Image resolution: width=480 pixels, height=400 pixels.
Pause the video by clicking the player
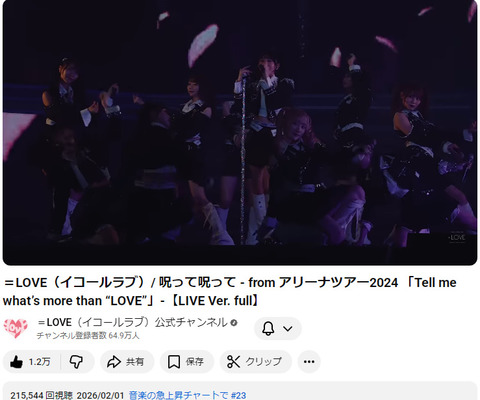[240, 133]
